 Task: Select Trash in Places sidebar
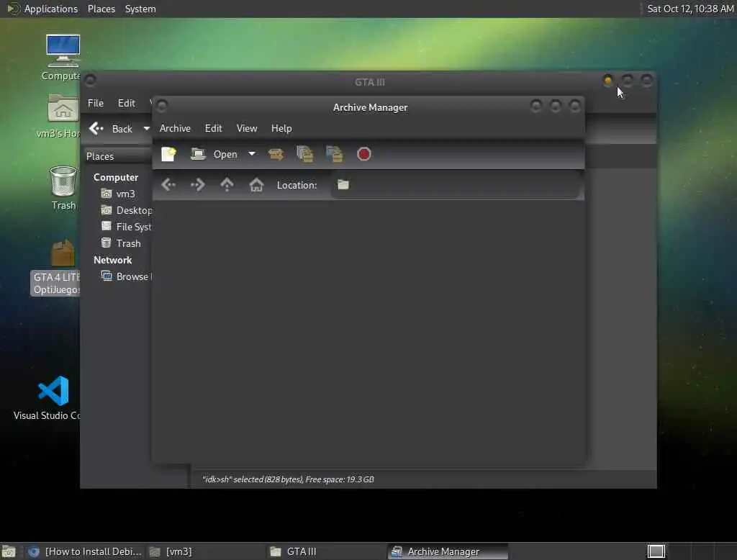[121, 243]
